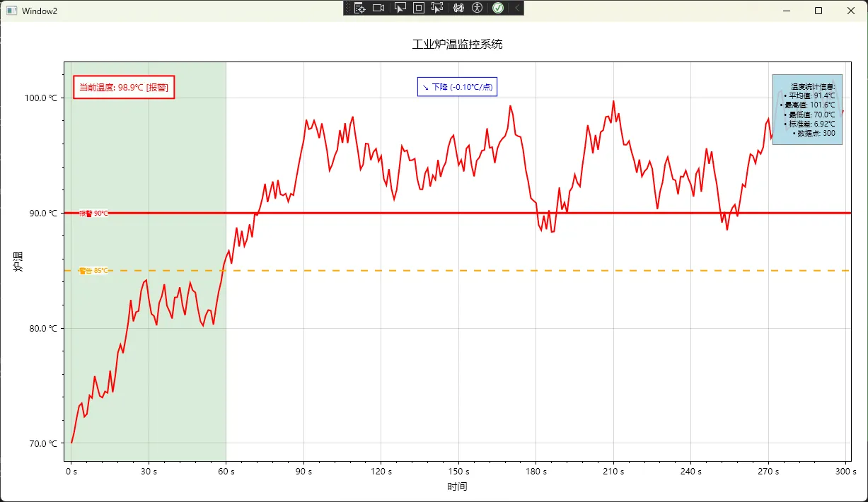Click the 工业炉温监控系统 chart title

pyautogui.click(x=457, y=44)
